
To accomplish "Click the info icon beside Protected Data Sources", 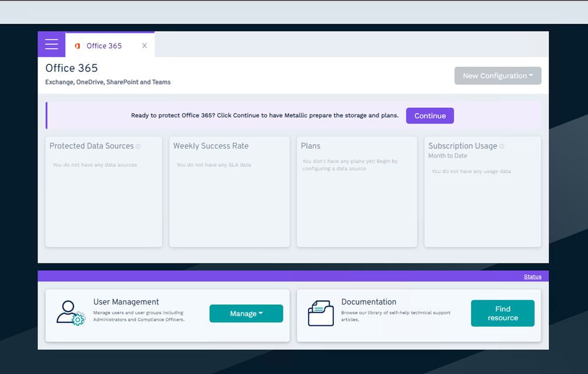I will 138,146.
